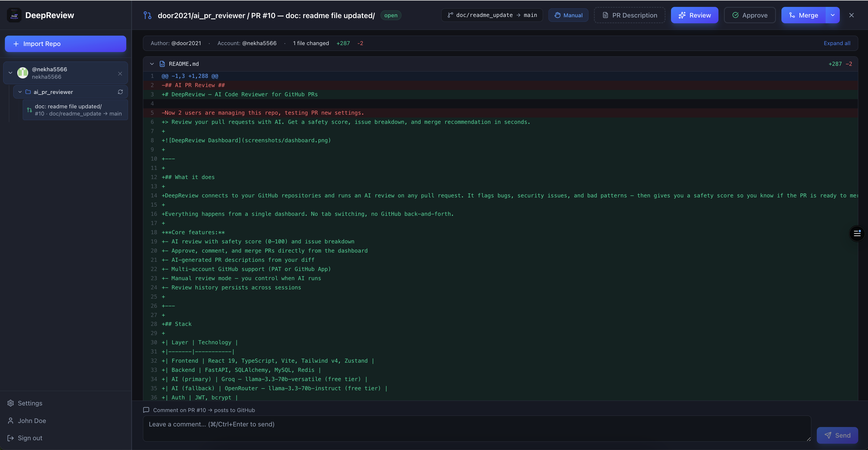
Task: Click the pull request icon in header
Action: 148,15
